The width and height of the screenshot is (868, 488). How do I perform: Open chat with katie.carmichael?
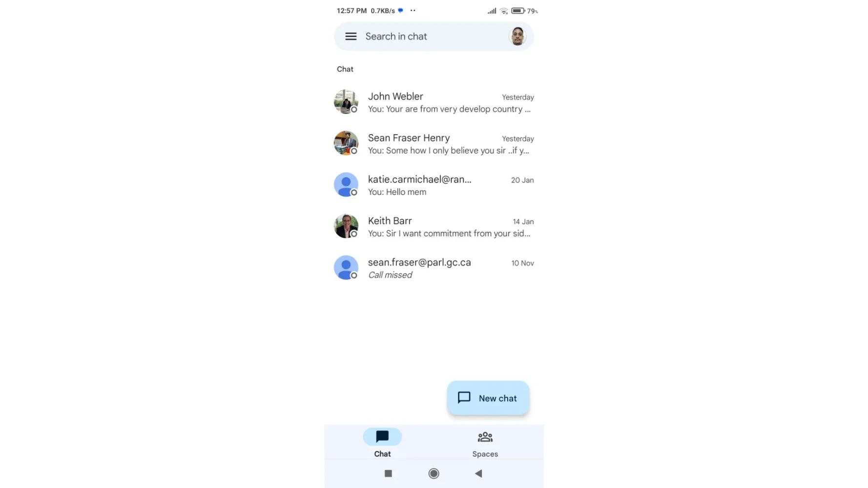click(x=434, y=185)
